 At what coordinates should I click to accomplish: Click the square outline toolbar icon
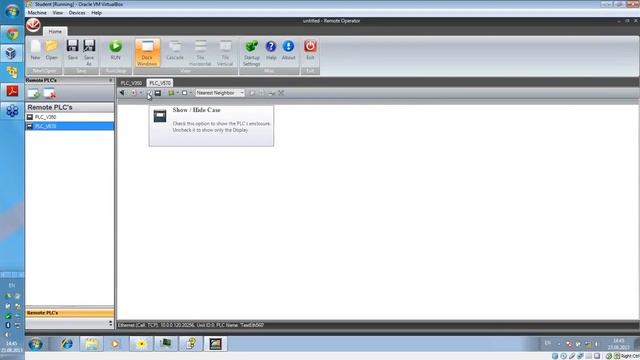click(x=184, y=93)
